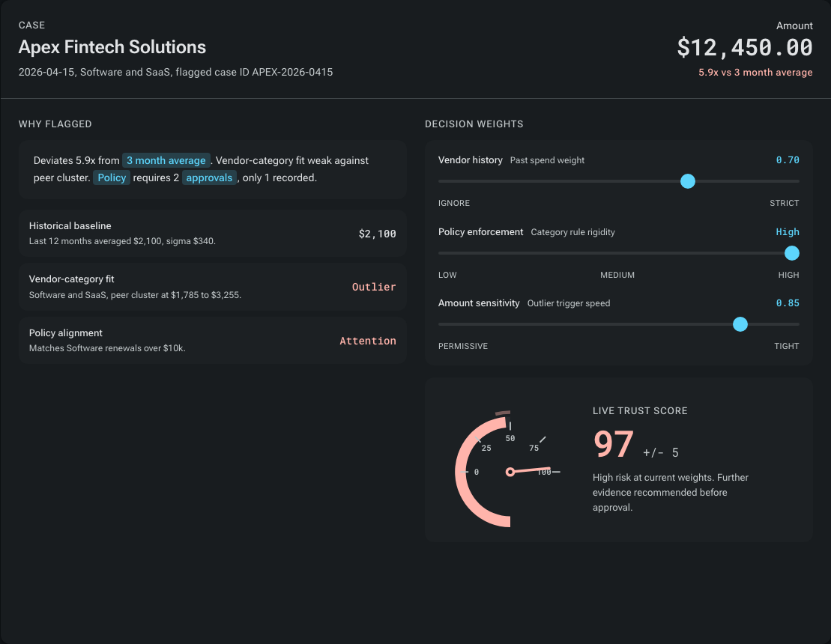831x644 pixels.
Task: Click the $2,100 baseline value
Action: (x=378, y=234)
